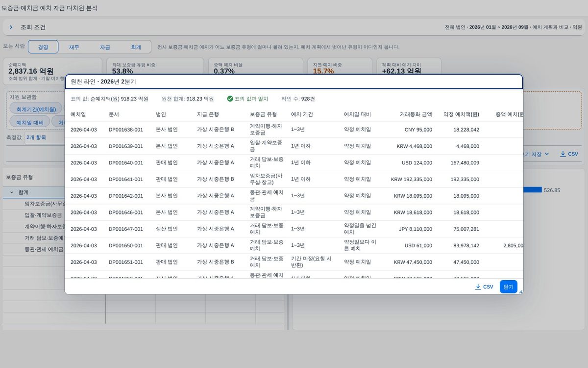
Task: Select document cell DP001650-001
Action: pos(126,246)
